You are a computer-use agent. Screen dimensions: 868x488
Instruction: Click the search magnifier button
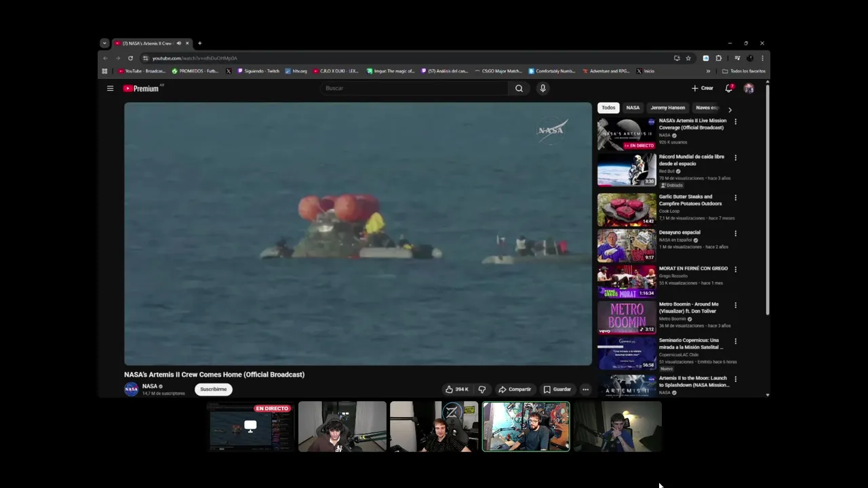519,88
